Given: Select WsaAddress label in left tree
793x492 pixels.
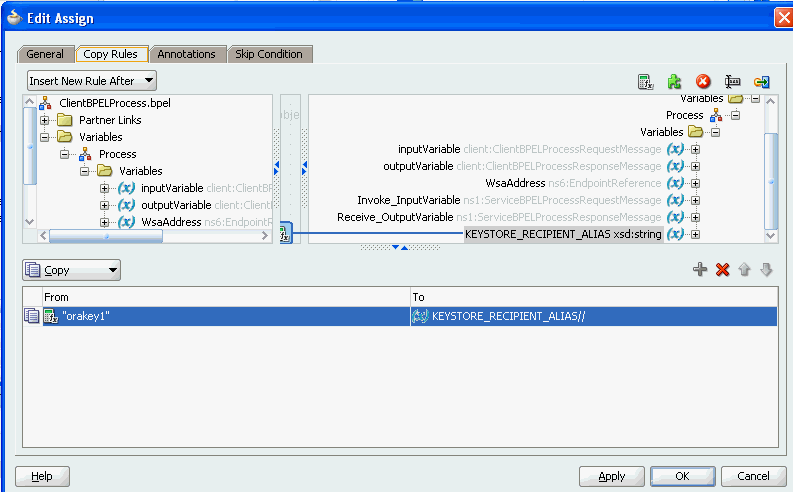Looking at the screenshot, I should tap(171, 222).
